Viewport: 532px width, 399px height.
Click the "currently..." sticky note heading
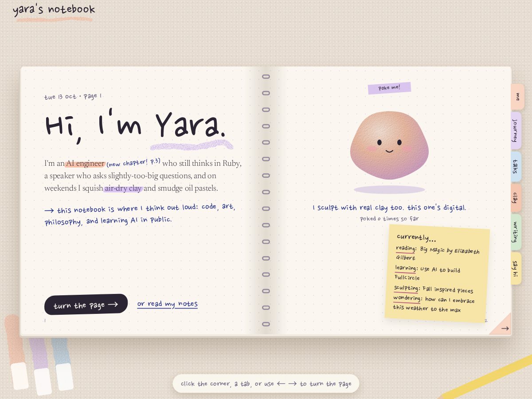point(416,238)
